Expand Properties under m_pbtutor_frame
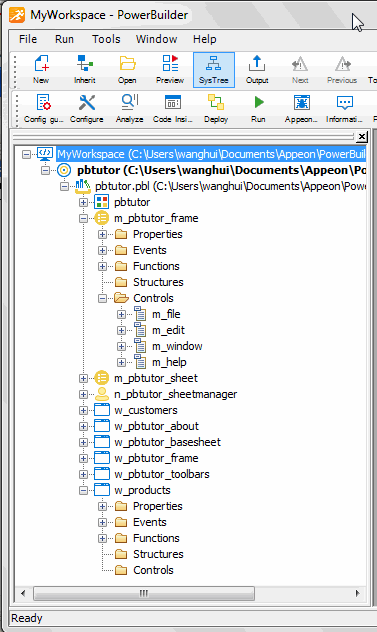The width and height of the screenshot is (377, 632). click(102, 234)
